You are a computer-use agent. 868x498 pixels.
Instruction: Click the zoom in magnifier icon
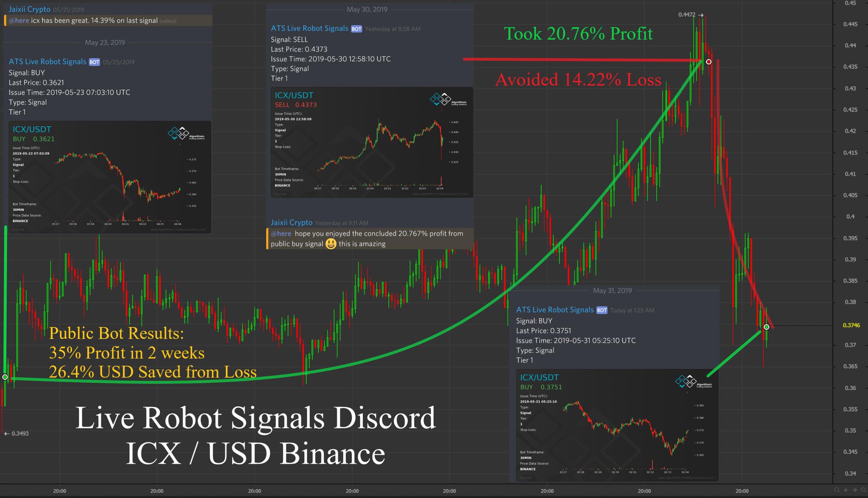click(x=864, y=490)
